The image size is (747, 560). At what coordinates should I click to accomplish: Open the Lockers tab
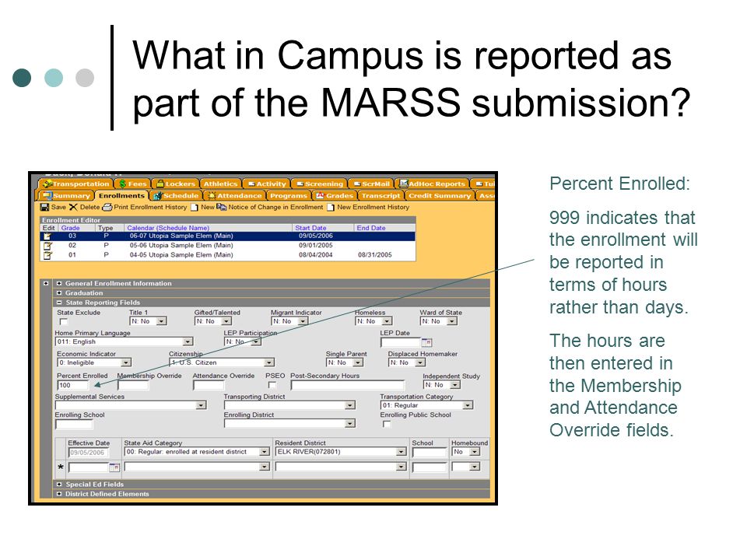click(x=176, y=184)
